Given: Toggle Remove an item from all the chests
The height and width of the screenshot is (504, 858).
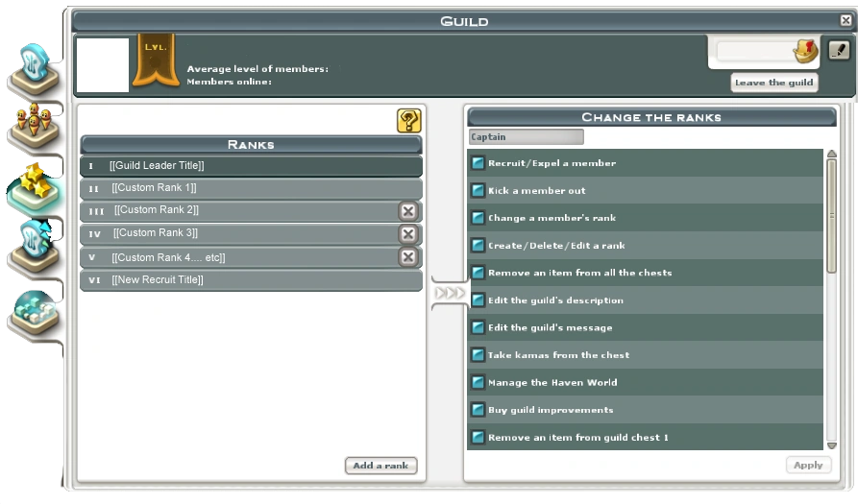Looking at the screenshot, I should 478,273.
